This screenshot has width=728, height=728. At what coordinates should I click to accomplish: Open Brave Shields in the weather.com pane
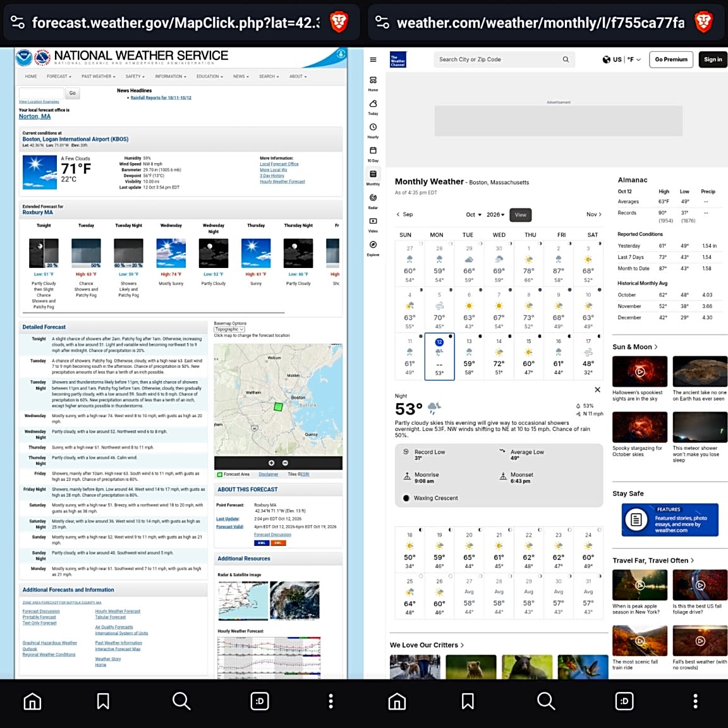click(x=703, y=22)
